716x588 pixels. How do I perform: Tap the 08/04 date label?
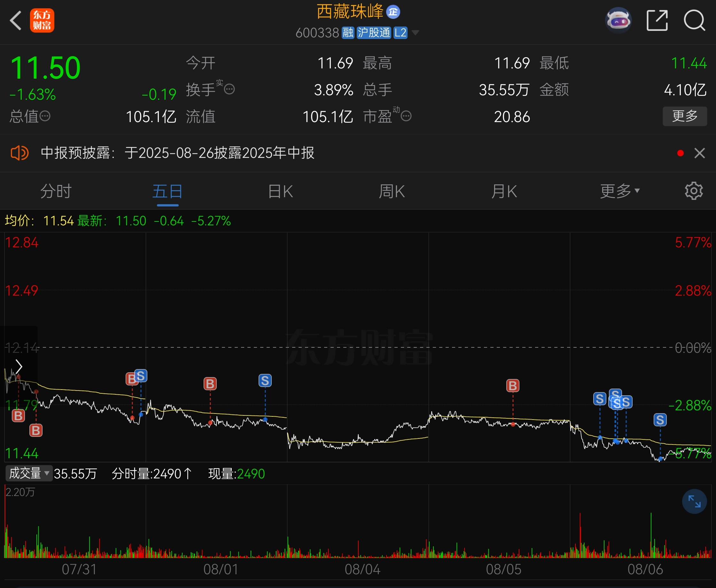[362, 569]
